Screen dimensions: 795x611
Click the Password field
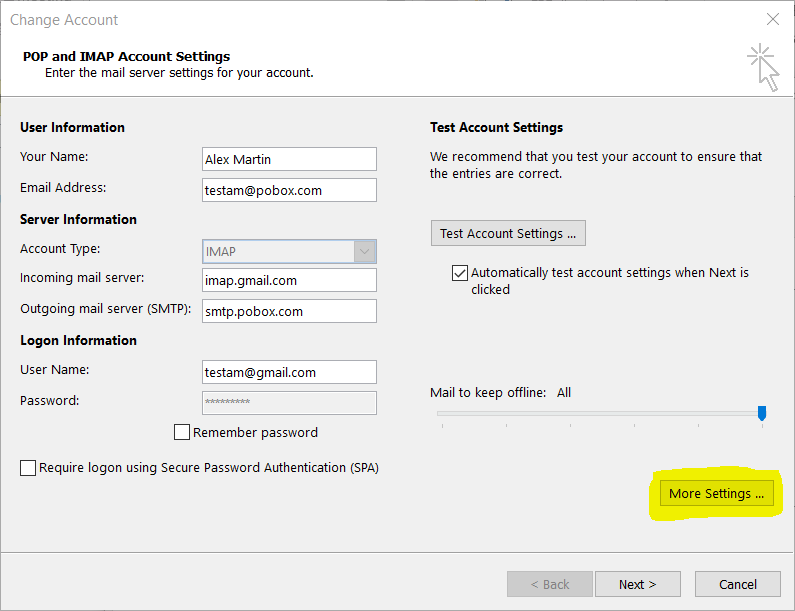289,403
